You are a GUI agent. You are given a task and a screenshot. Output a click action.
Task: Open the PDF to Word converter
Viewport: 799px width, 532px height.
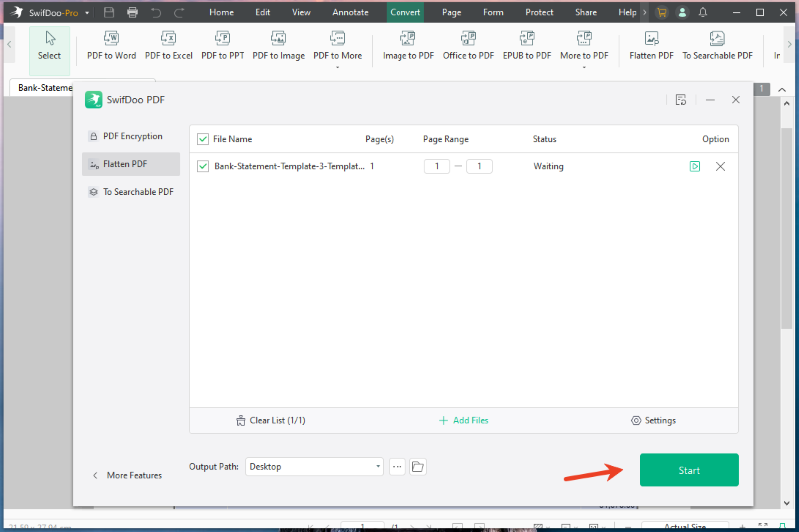(111, 46)
